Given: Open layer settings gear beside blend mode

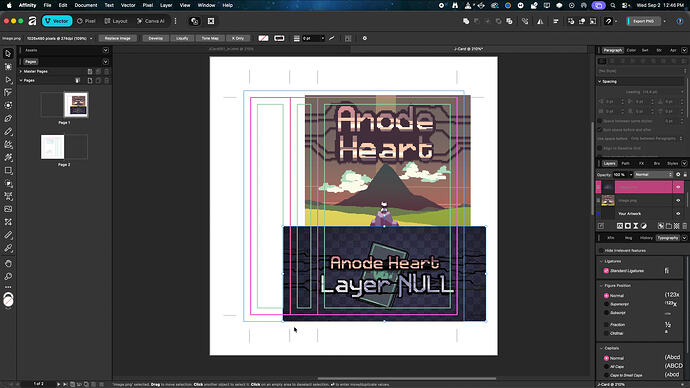Looking at the screenshot, I should [x=678, y=175].
